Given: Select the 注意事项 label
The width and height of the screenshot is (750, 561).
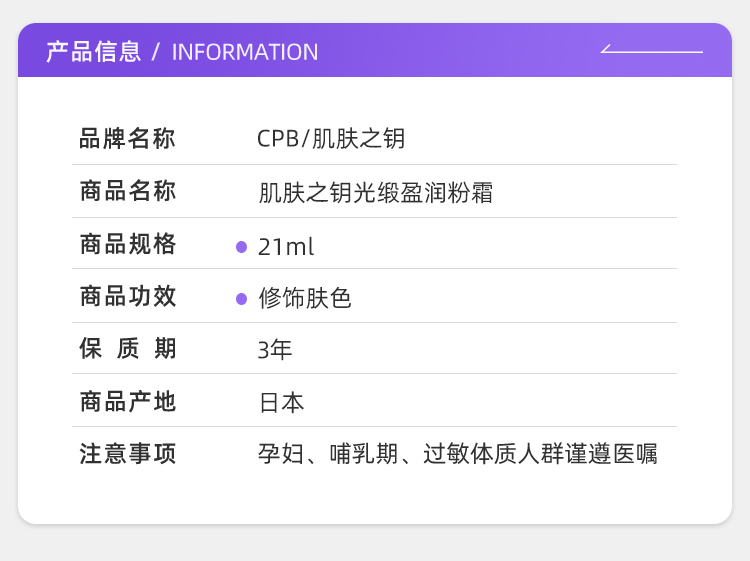Looking at the screenshot, I should point(127,455).
